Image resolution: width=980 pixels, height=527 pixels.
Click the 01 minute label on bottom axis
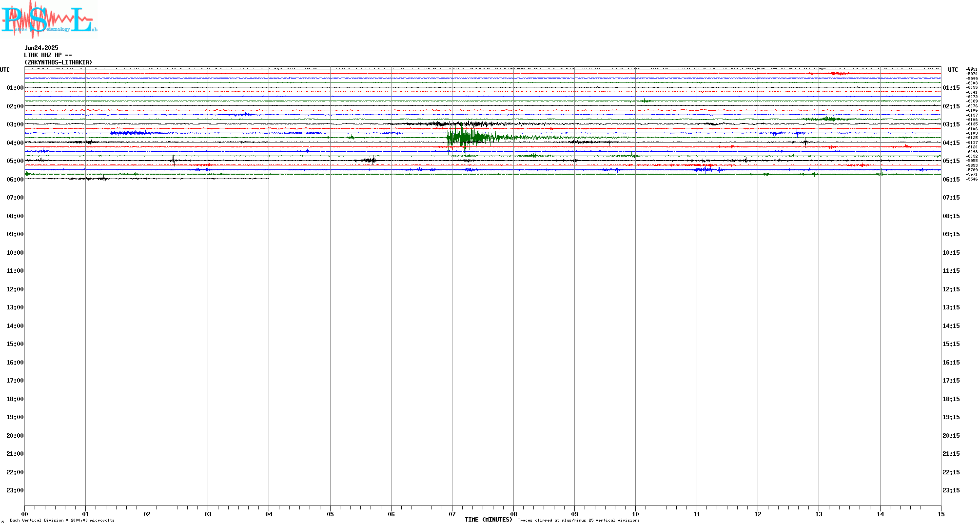pos(85,514)
